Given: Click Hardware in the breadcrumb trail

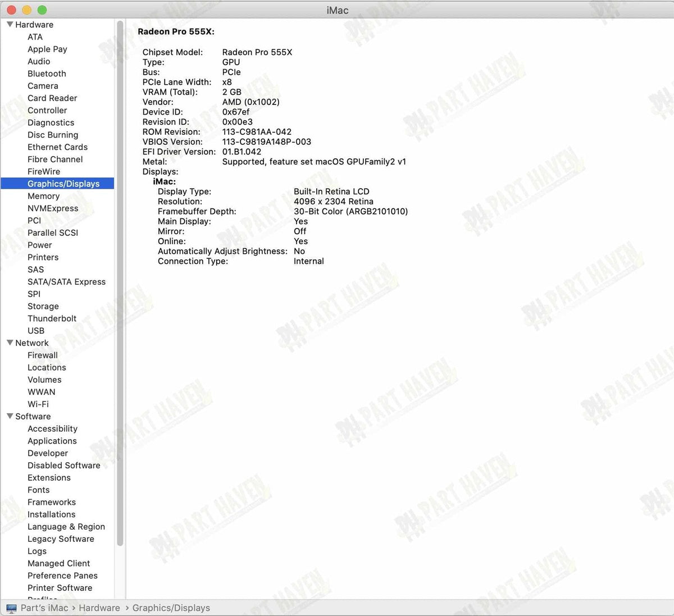Looking at the screenshot, I should 99,608.
